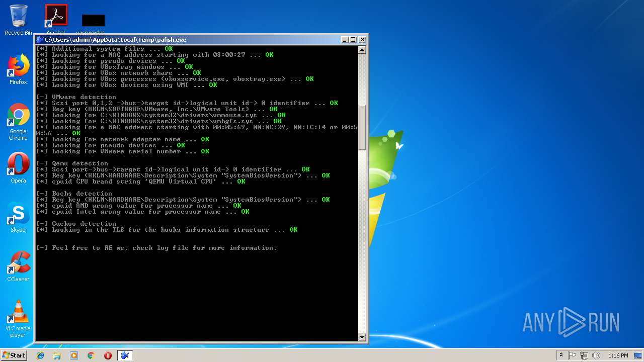Viewport: 644px width, 362px height.
Task: Open the Action Center flag icon
Action: 572,355
